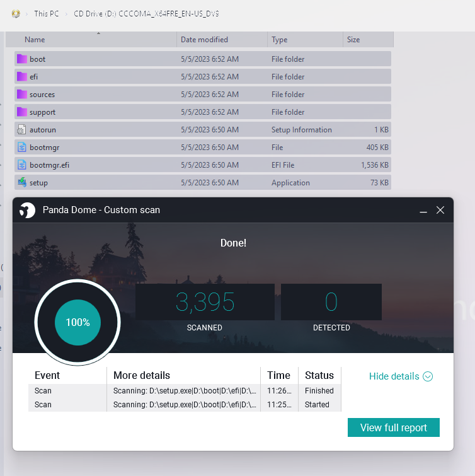The width and height of the screenshot is (475, 476).
Task: Close the Panda Dome Custom scan window
Action: click(440, 210)
